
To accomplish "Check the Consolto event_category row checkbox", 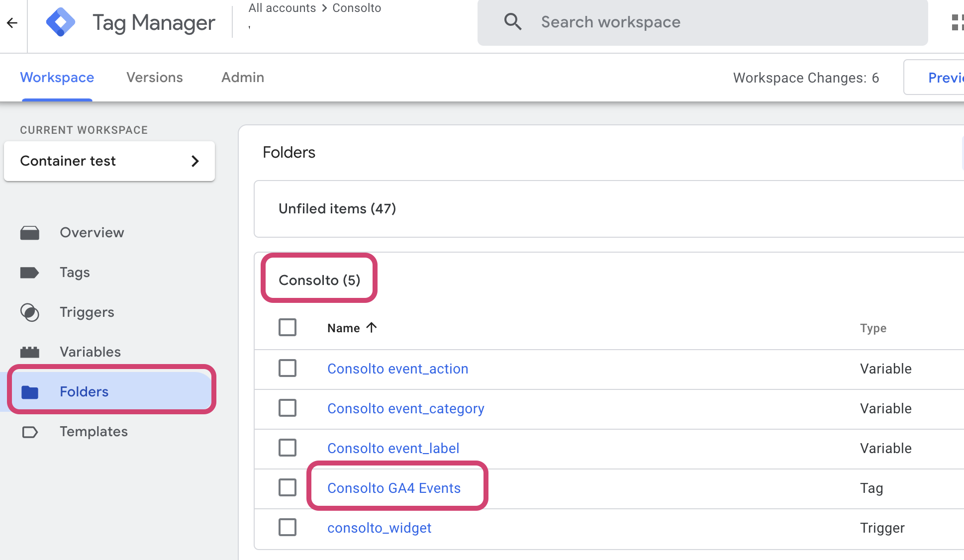I will (288, 408).
